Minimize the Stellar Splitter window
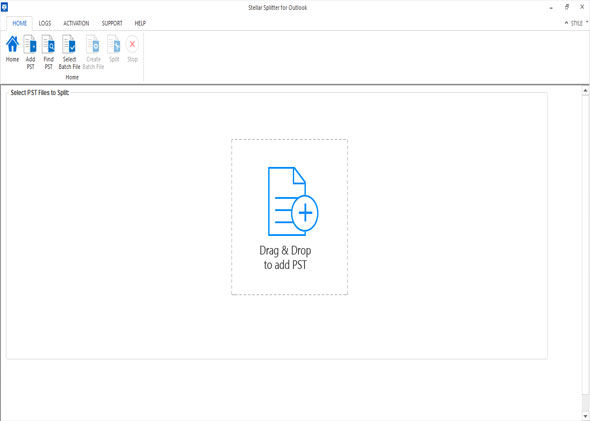The image size is (590, 421). click(x=551, y=8)
